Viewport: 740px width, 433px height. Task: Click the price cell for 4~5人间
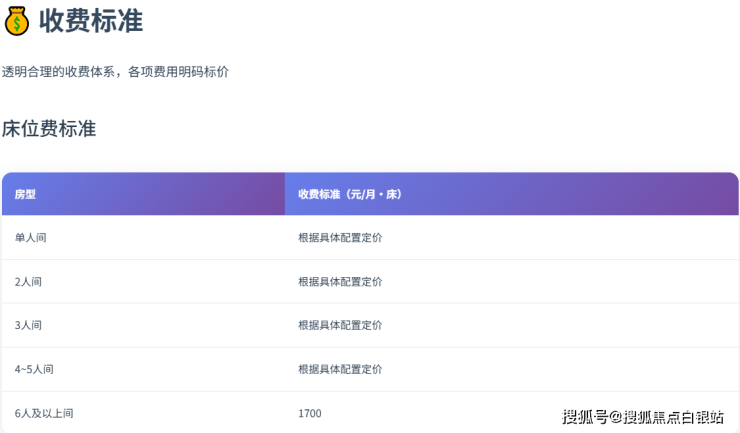pyautogui.click(x=340, y=369)
